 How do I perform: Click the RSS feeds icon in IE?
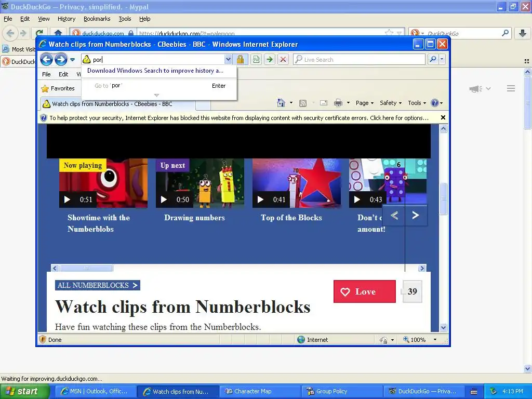click(303, 103)
